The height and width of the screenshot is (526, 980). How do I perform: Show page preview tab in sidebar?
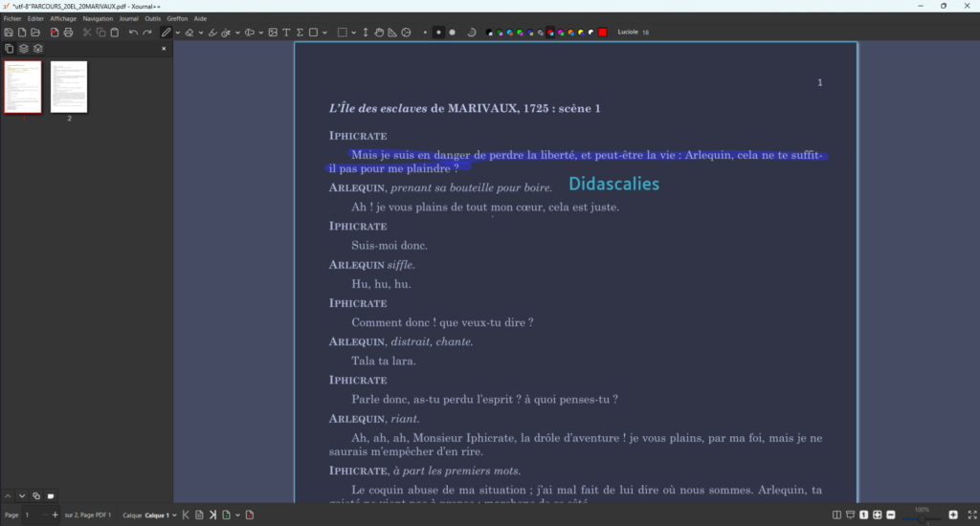[9, 49]
